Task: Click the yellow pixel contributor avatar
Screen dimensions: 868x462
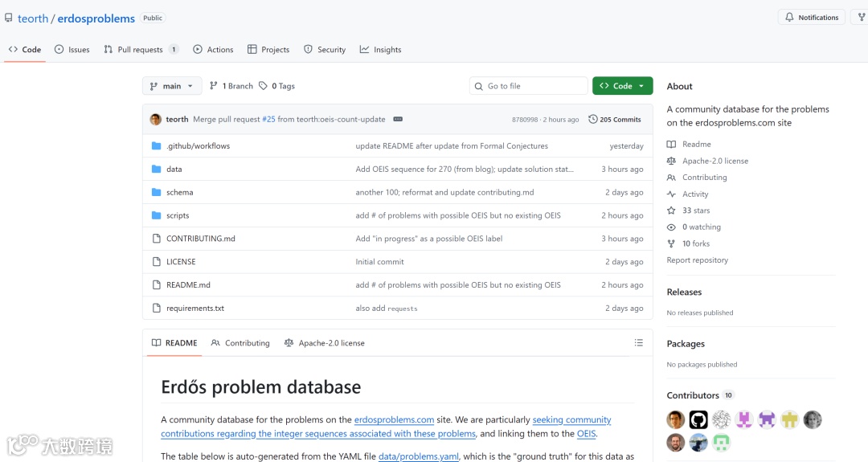Action: point(789,420)
